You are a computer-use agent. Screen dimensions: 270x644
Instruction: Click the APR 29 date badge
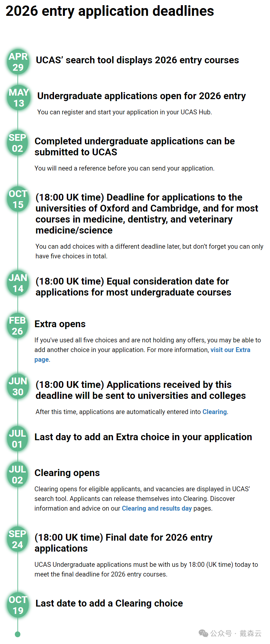click(18, 62)
